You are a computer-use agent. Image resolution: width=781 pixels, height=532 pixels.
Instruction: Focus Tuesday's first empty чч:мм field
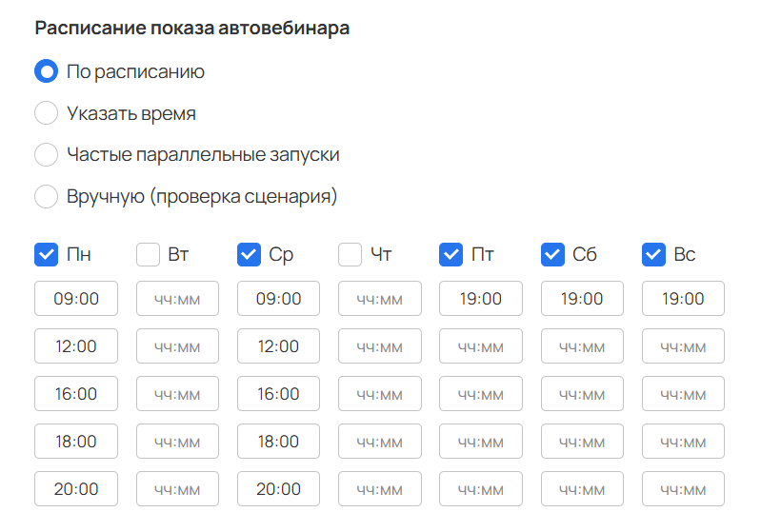tap(177, 299)
